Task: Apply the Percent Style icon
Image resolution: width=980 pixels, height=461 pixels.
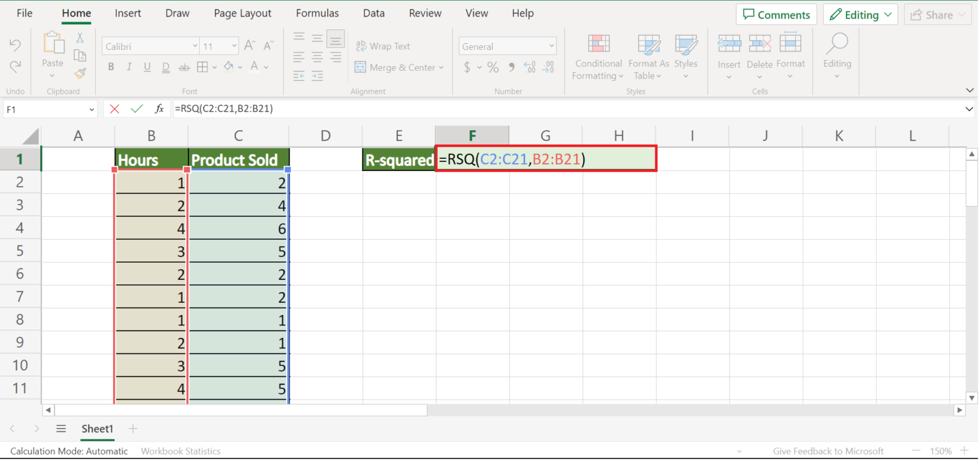Action: click(493, 67)
